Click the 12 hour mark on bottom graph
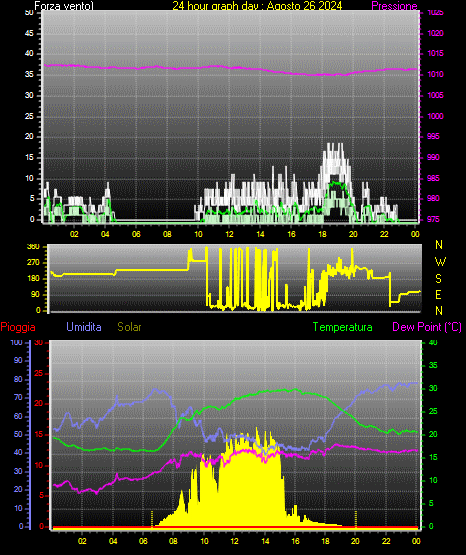The image size is (466, 555). [x=235, y=541]
